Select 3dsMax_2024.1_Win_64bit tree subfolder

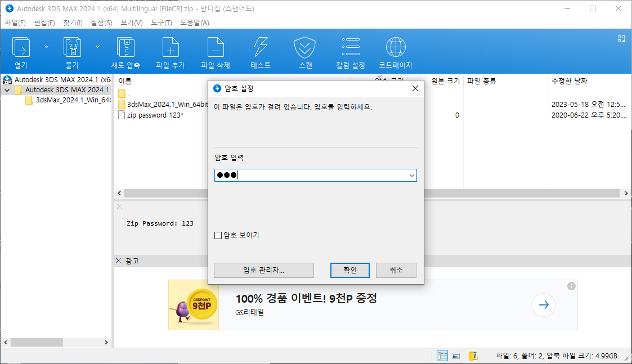coord(68,100)
